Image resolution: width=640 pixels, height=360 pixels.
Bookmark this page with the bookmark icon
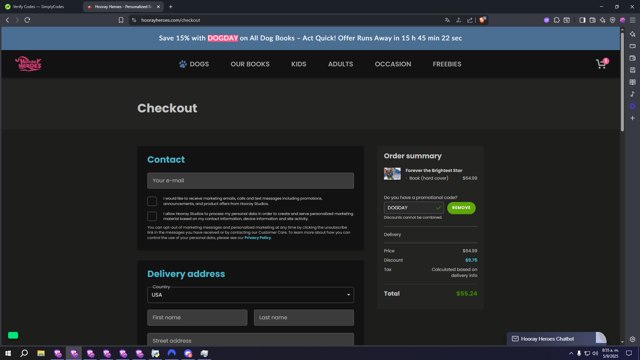(121, 20)
